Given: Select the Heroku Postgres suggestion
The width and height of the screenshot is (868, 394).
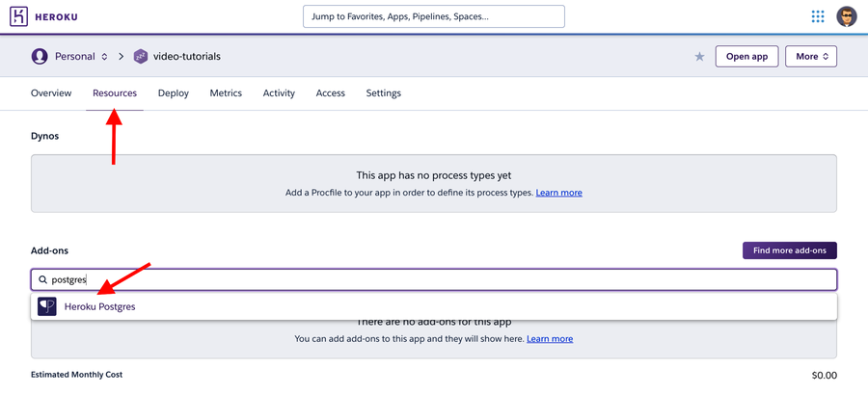Looking at the screenshot, I should coord(433,306).
